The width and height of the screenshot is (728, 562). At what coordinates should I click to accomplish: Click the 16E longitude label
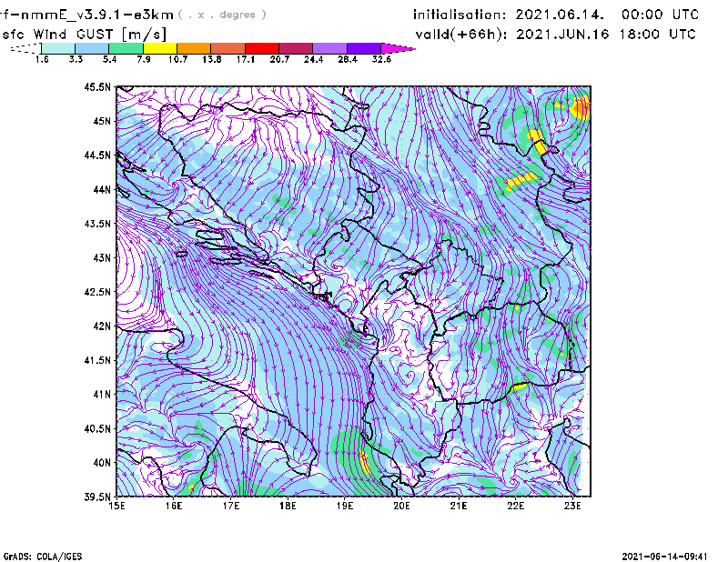(x=174, y=506)
